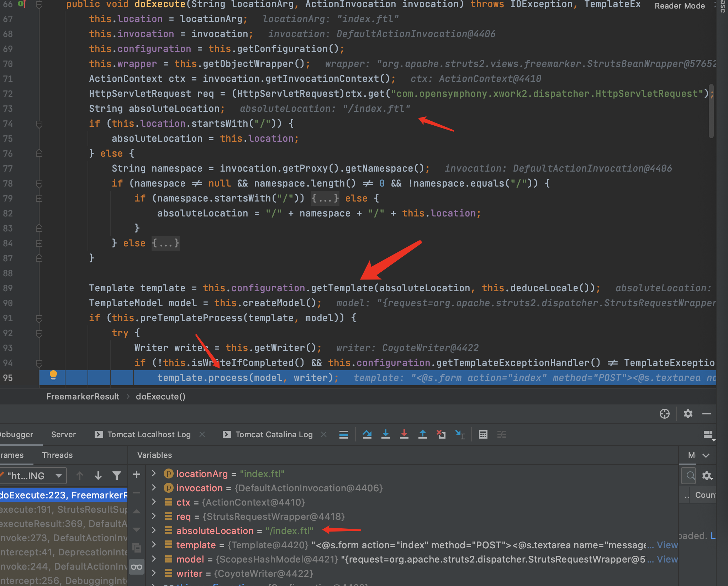The width and height of the screenshot is (728, 586).
Task: Expand req variable node
Action: (154, 516)
